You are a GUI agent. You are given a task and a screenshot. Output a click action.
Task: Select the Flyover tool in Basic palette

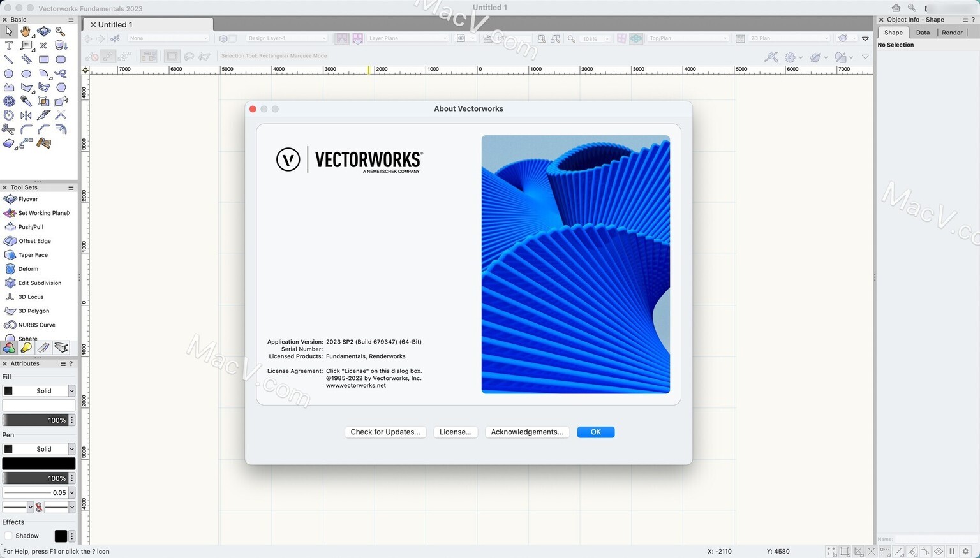43,31
